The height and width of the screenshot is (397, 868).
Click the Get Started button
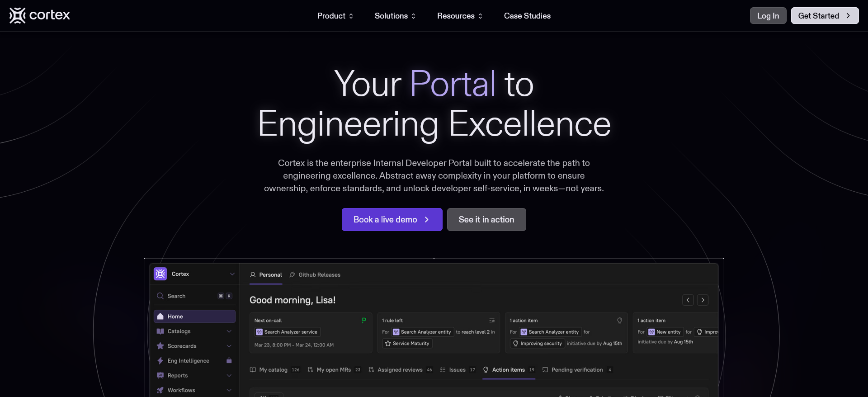[x=825, y=16]
